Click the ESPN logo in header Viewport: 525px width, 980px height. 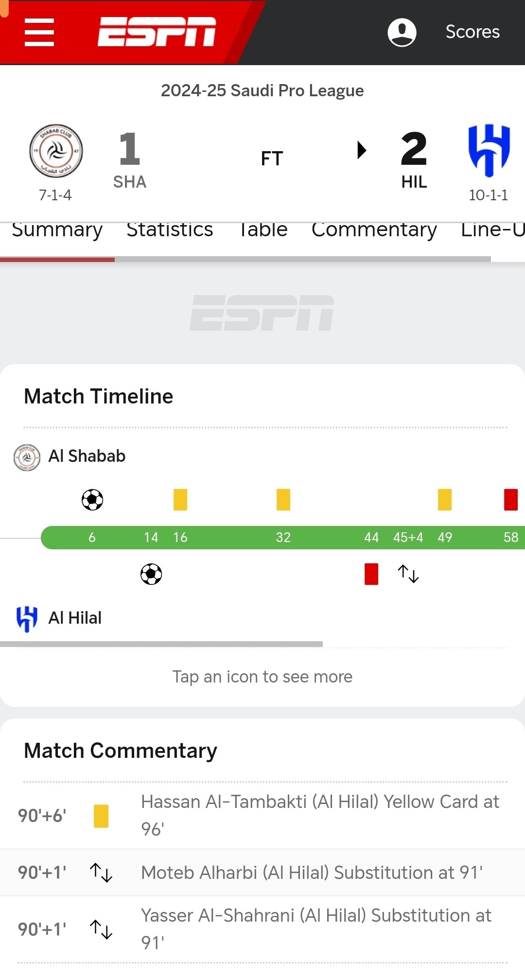pos(157,32)
